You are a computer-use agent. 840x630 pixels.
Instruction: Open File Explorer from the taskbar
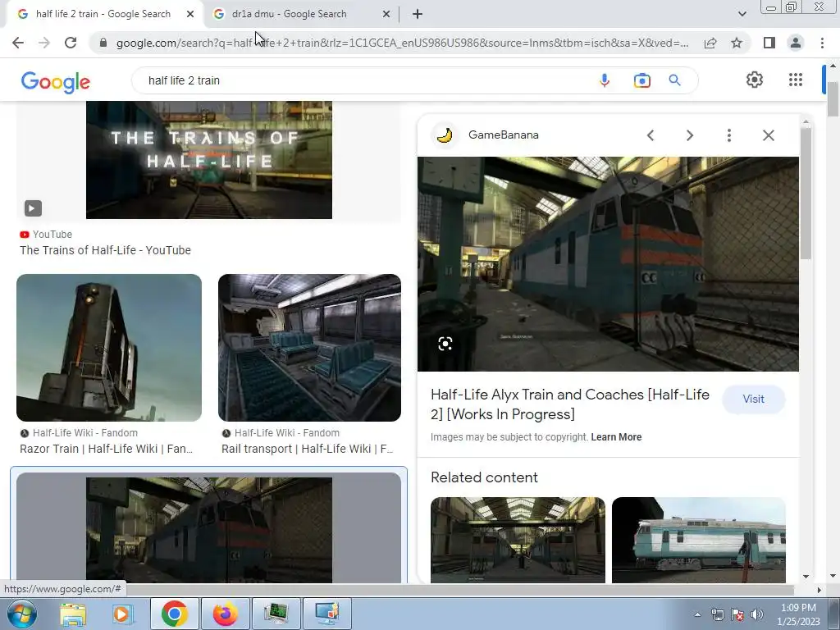[x=73, y=614]
